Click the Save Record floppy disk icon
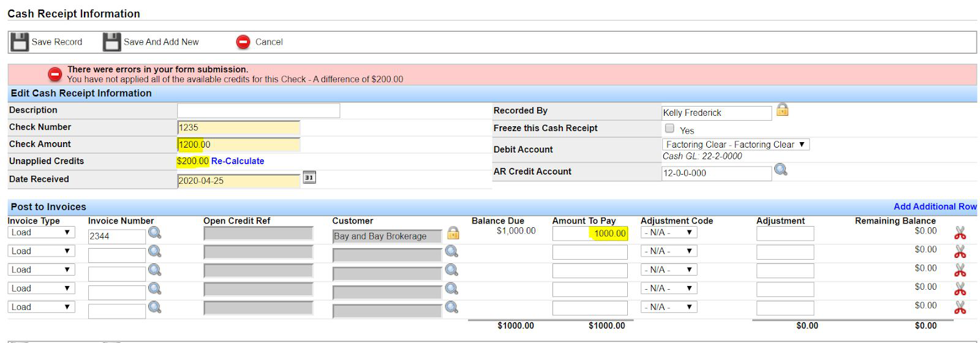Screen dimensions: 980x343 [x=20, y=42]
